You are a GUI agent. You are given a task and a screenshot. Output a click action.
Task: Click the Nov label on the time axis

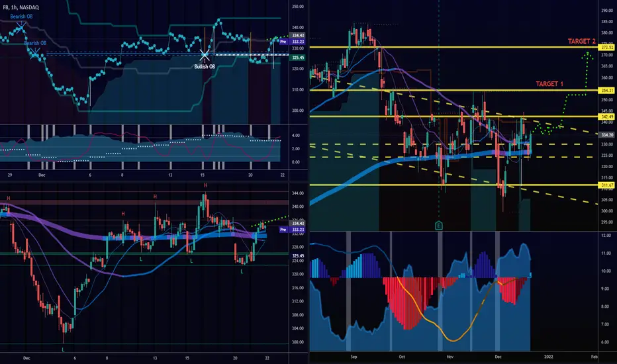[x=450, y=357]
